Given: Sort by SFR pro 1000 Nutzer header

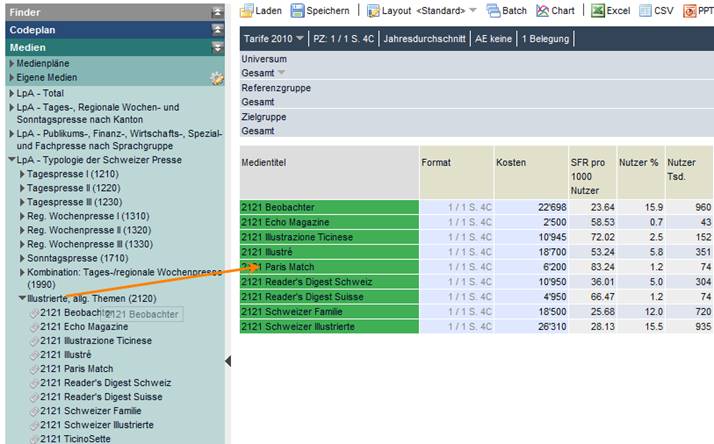Looking at the screenshot, I should (x=592, y=172).
